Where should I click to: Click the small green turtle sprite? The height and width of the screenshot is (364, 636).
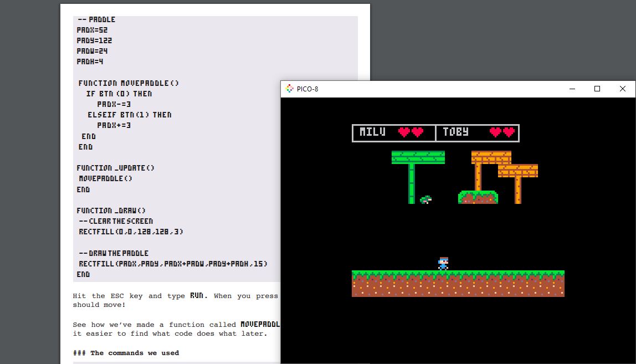point(425,199)
